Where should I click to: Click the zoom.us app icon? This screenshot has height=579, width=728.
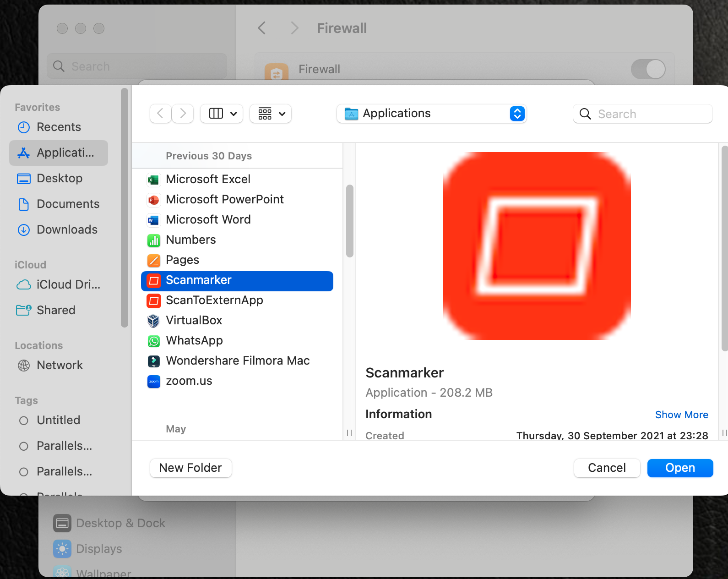click(153, 381)
